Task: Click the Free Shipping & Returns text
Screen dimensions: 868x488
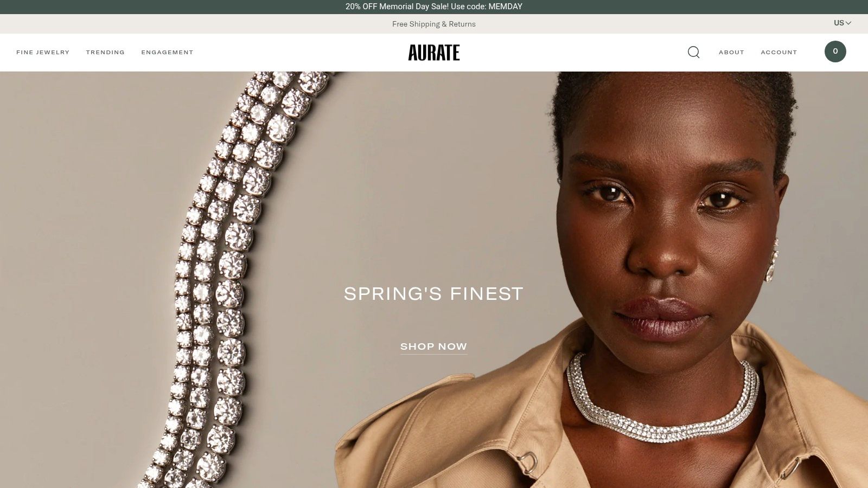Action: (434, 24)
